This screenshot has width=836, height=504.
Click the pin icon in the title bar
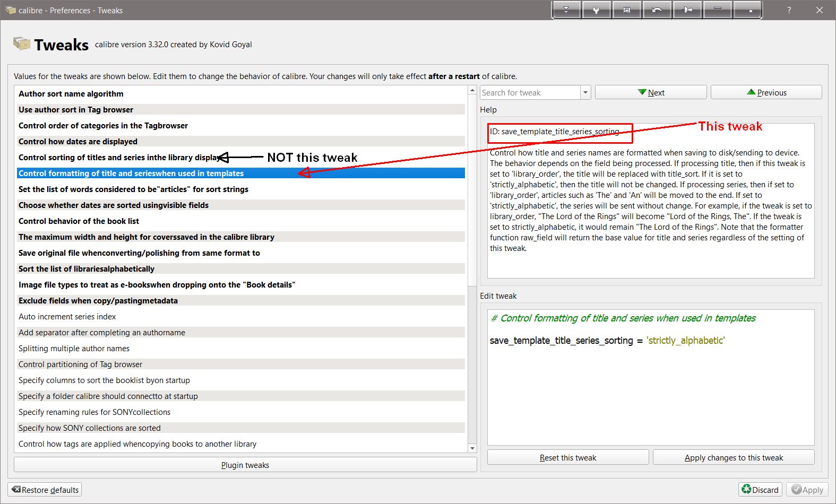[687, 10]
